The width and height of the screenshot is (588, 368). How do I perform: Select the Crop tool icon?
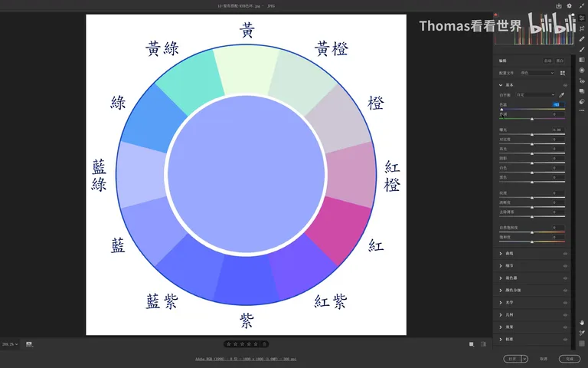[x=582, y=28]
